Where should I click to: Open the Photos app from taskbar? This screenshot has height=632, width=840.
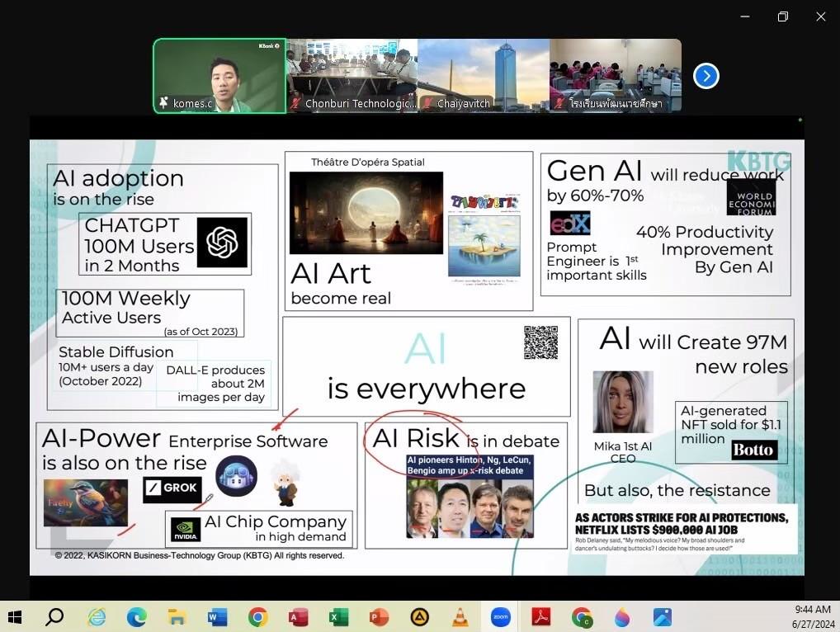point(662,616)
